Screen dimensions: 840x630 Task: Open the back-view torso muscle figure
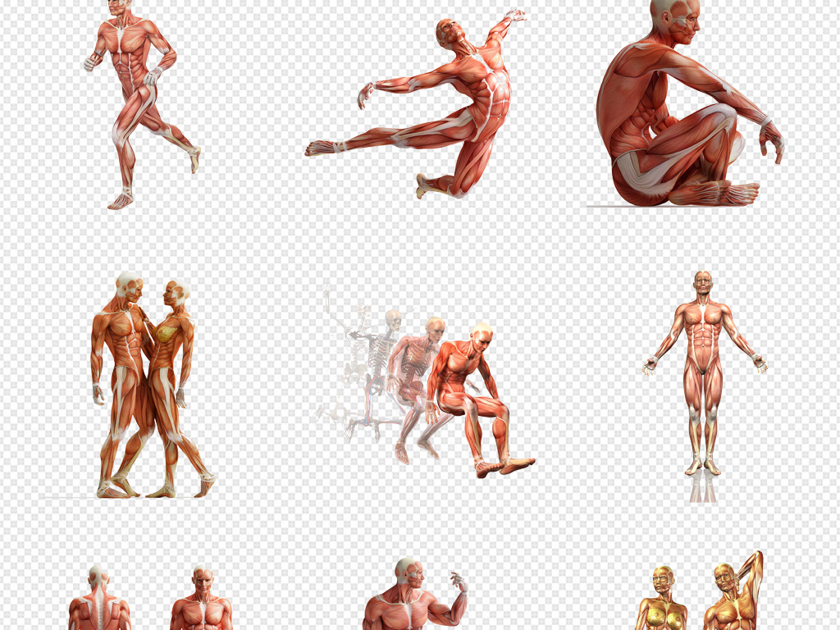99,603
